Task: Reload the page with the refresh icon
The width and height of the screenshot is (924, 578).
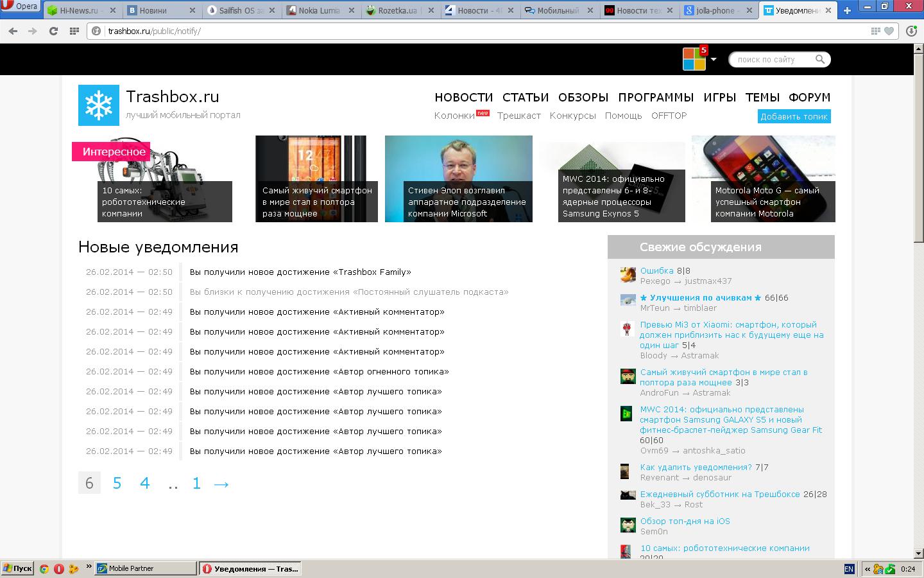Action: (53, 31)
